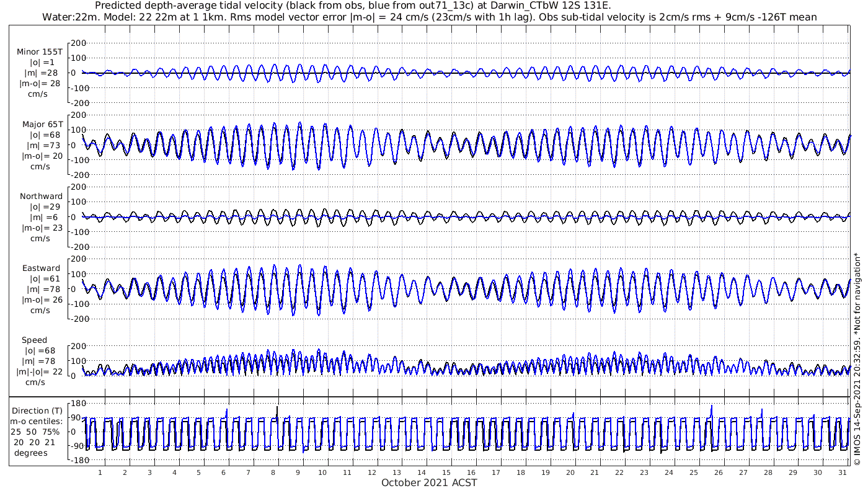Click the plot title line 'Predicted depth-average tidal velocity'
This screenshot has height=496, width=868.
353,6
